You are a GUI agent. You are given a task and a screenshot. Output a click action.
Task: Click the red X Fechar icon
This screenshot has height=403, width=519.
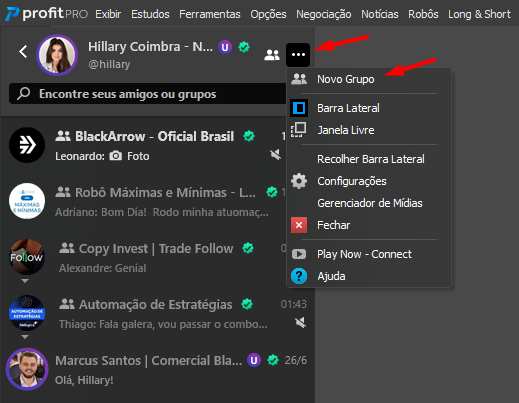(299, 225)
